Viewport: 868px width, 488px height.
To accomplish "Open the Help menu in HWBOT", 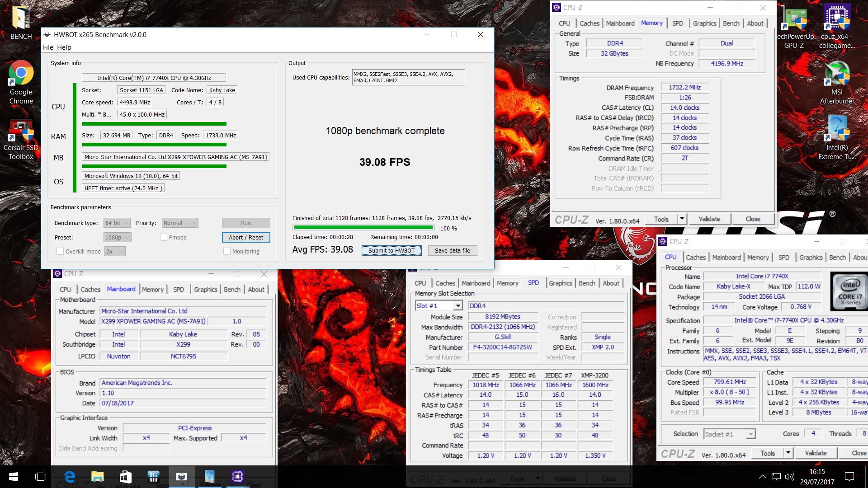I will [x=64, y=47].
